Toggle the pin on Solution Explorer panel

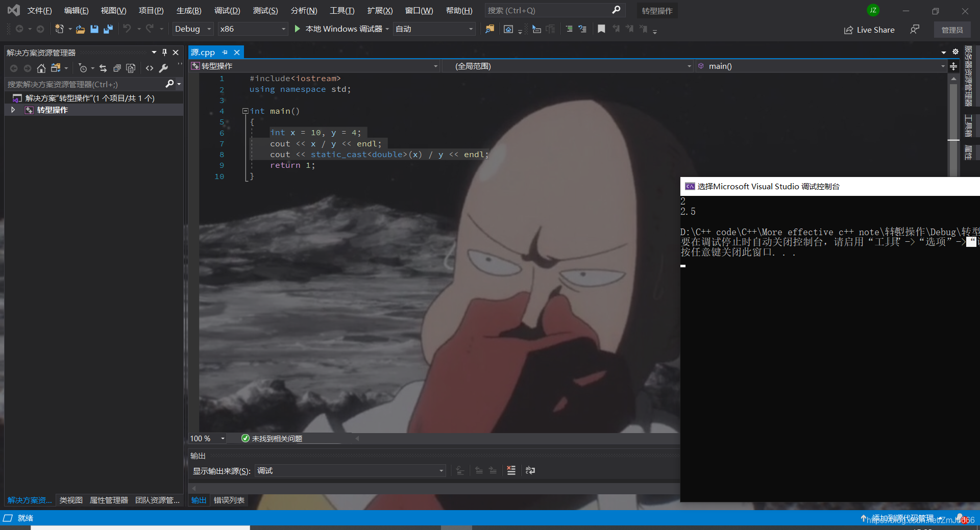coord(164,53)
